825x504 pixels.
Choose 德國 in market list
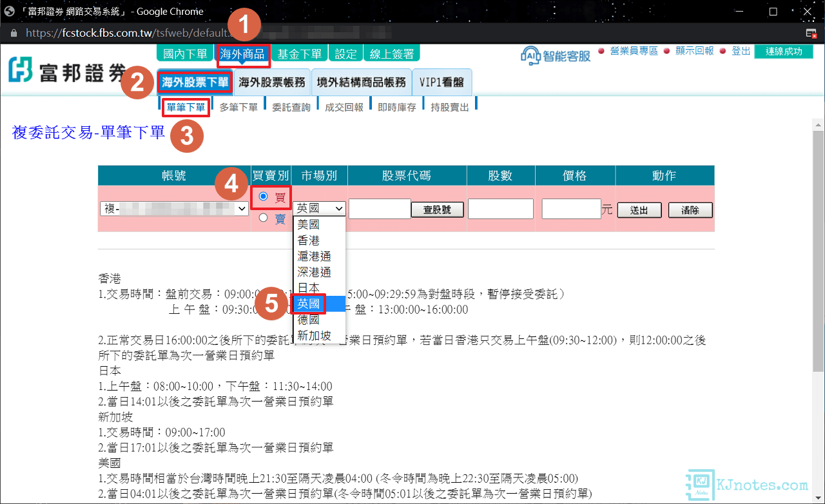(320, 320)
